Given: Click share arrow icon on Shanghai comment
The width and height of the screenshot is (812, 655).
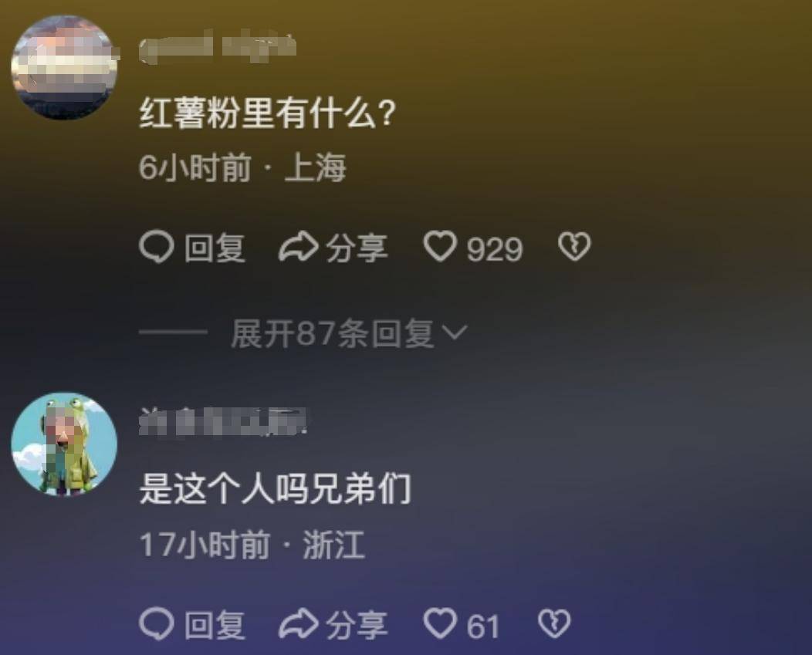Looking at the screenshot, I should coord(298,247).
